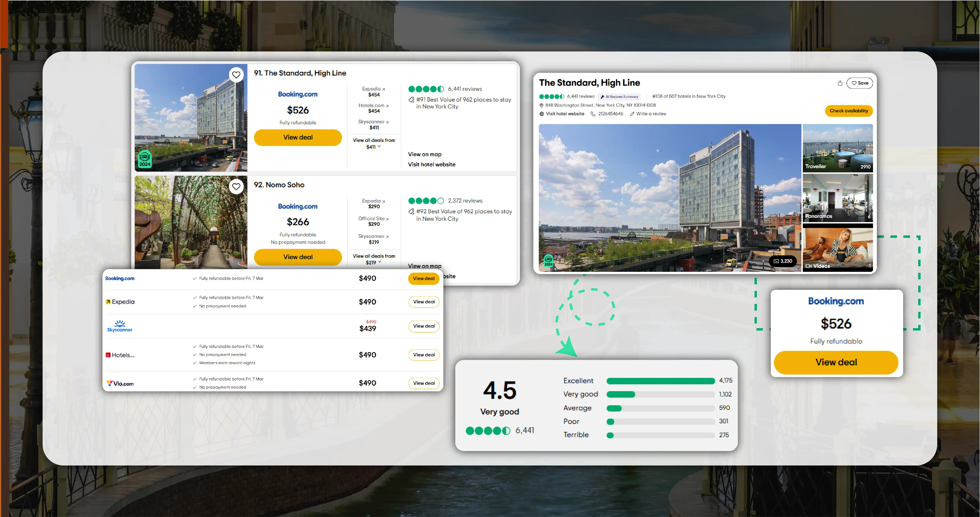Open Skyscanner $411 deal link
The height and width of the screenshot is (517, 980).
coord(374,124)
